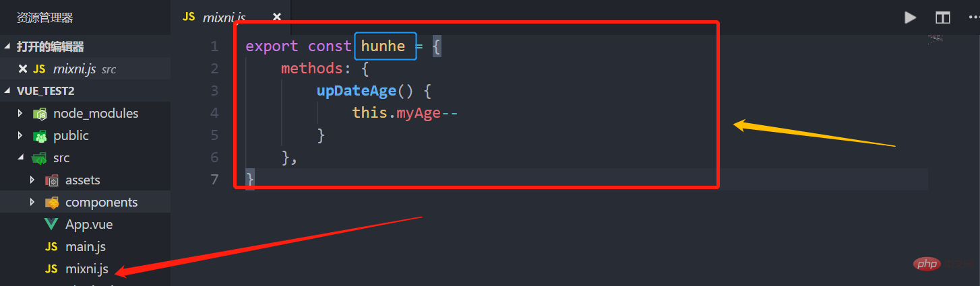Click the public folder icon
This screenshot has width=980, height=286.
40,135
